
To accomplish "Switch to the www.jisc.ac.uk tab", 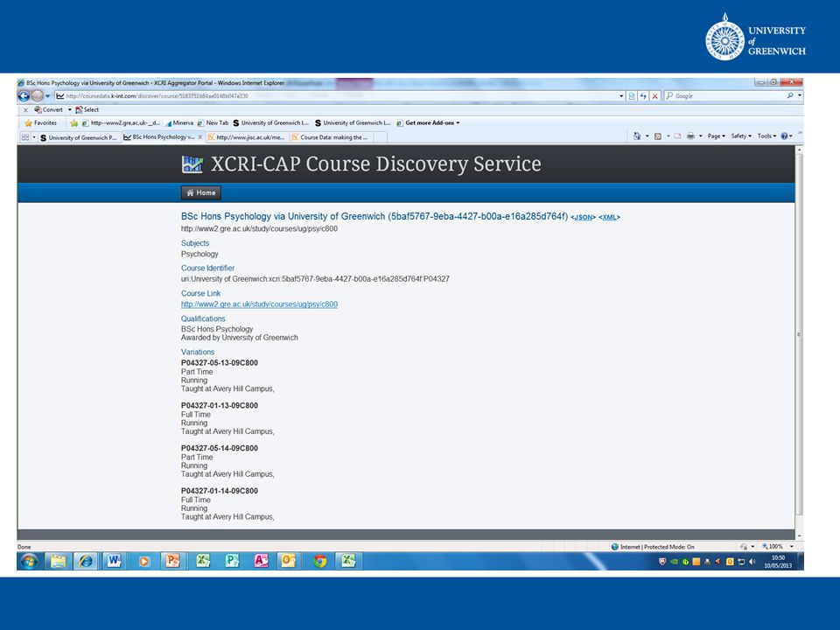I will (x=247, y=137).
